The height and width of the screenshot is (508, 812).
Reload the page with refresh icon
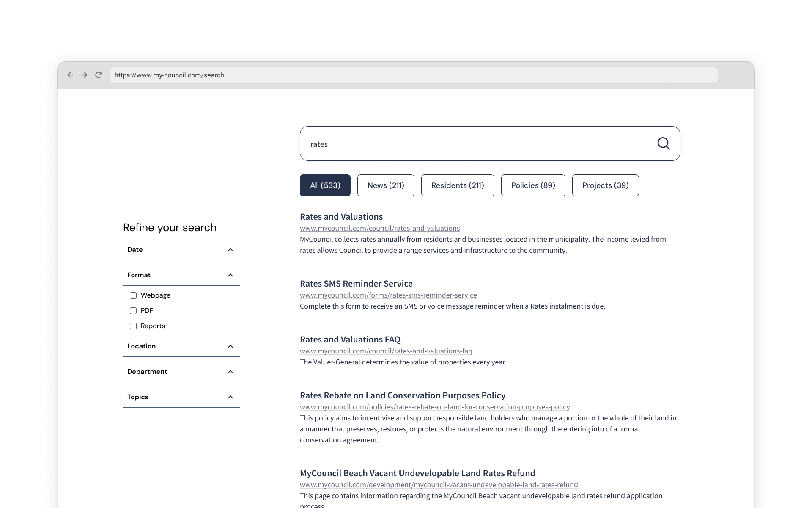(x=99, y=75)
